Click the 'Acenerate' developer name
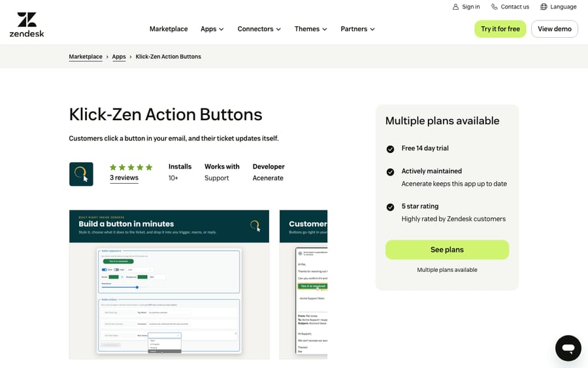Image resolution: width=588 pixels, height=368 pixels. (x=268, y=178)
